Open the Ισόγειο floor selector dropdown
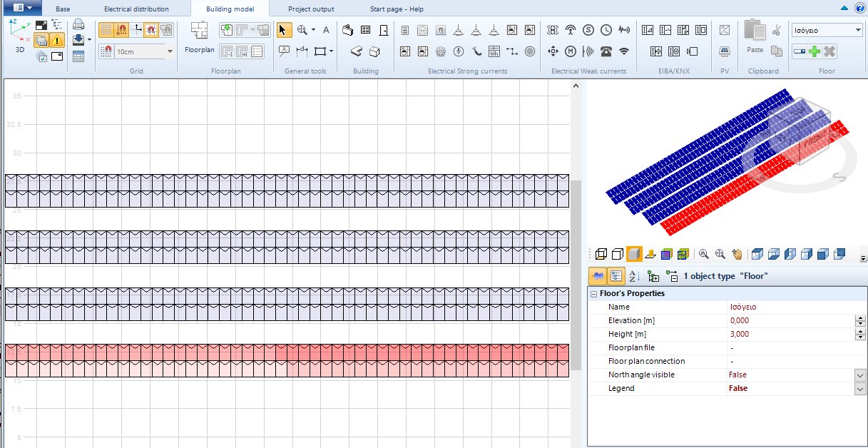868x448 pixels. click(857, 29)
